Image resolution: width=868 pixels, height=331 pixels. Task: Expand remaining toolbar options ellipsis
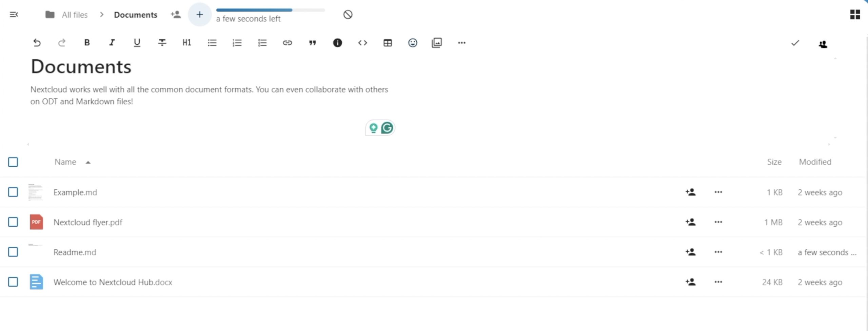[x=461, y=43]
